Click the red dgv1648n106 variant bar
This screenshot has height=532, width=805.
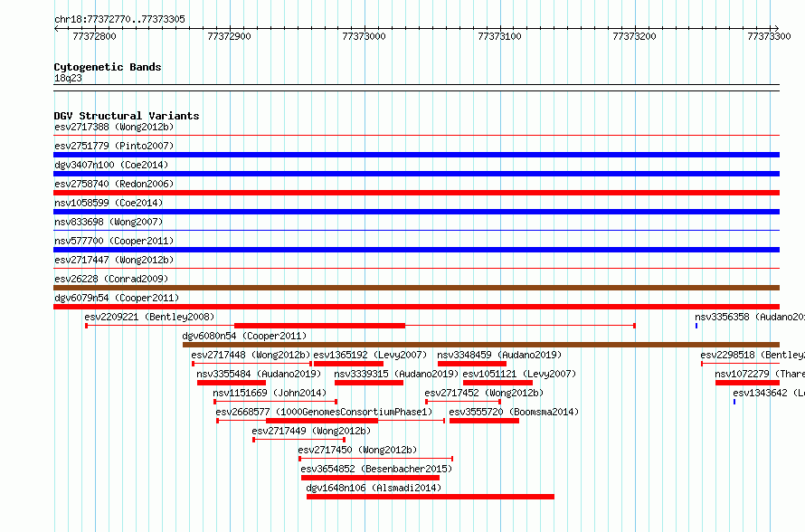[431, 497]
